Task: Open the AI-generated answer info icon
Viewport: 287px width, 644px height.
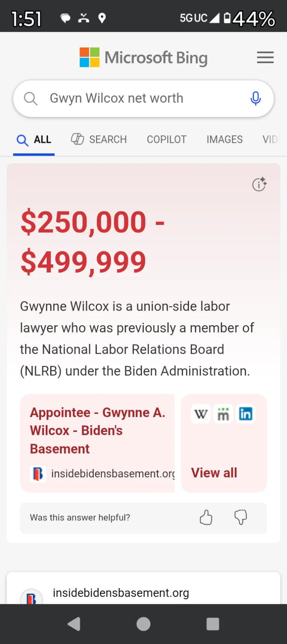Action: pyautogui.click(x=259, y=184)
